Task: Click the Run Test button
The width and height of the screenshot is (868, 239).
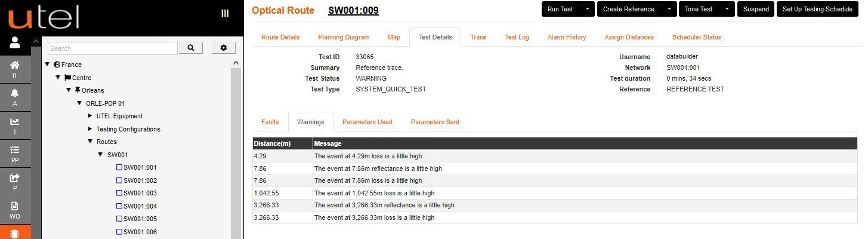Action: [561, 9]
